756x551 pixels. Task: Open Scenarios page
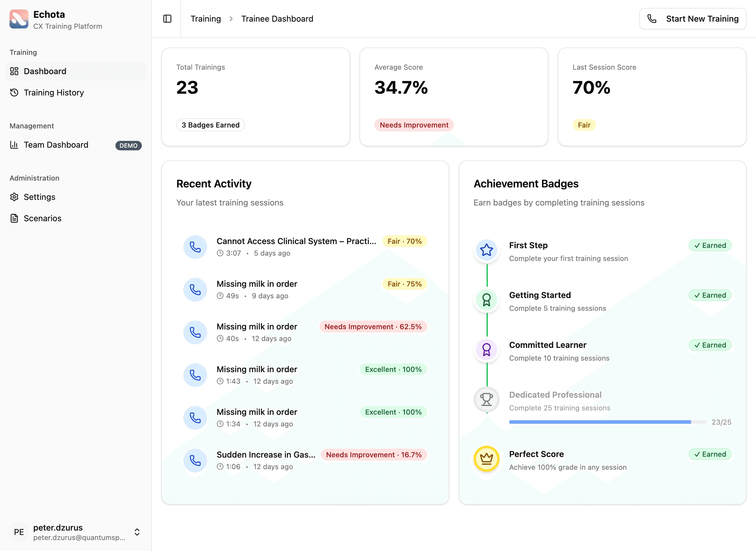(x=42, y=218)
